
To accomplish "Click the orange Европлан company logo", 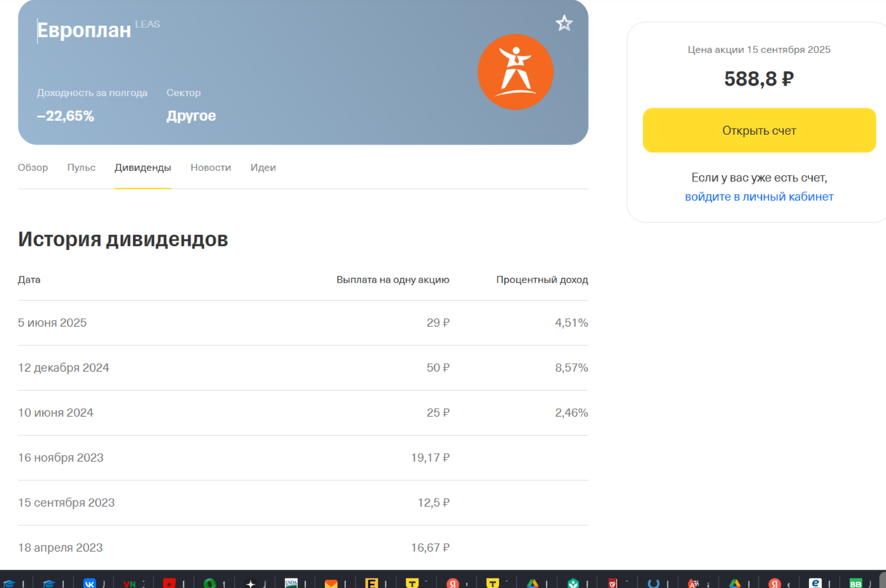I will pos(515,72).
